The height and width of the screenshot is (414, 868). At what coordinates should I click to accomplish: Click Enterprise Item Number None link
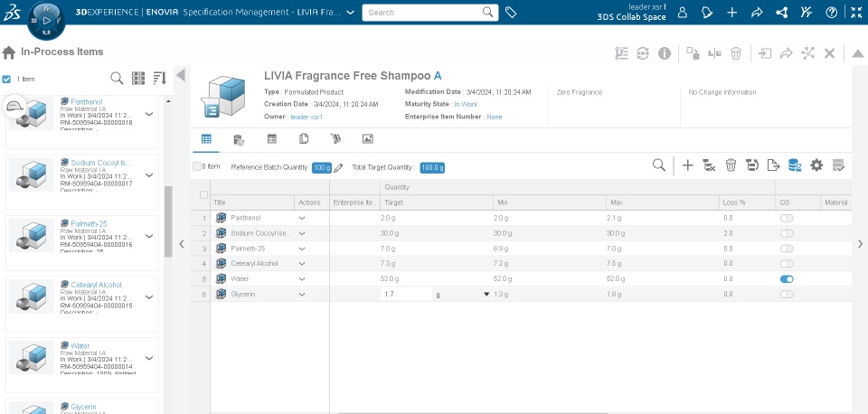[495, 117]
